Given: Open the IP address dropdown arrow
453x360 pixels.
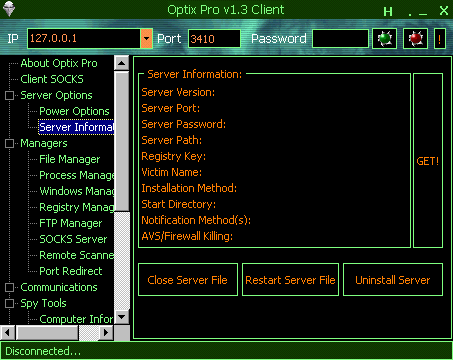Looking at the screenshot, I should tap(146, 39).
